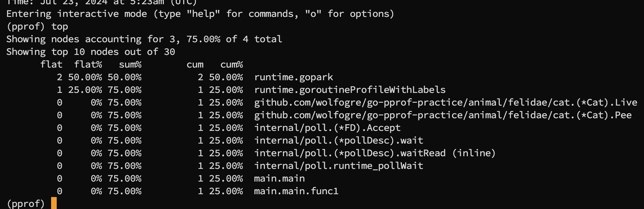Screen dimensions: 644x209
Task: Click internal/poll.(*FD).Accept entry
Action: (x=327, y=128)
